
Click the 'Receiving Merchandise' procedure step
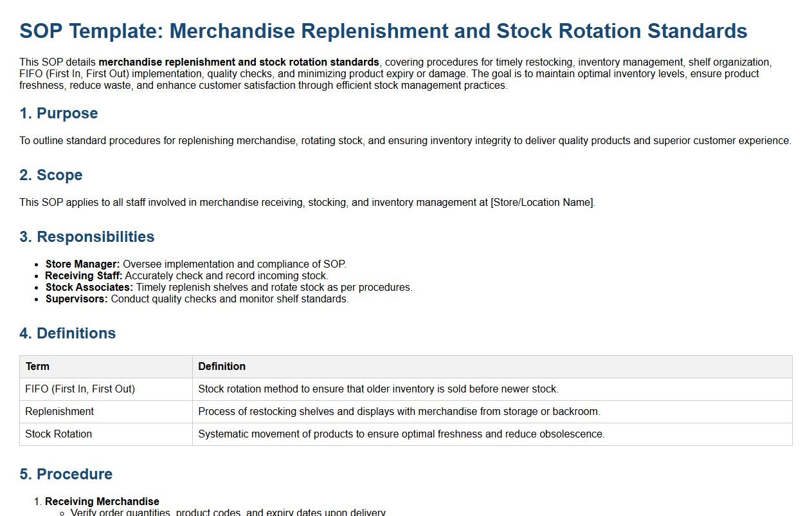(102, 502)
